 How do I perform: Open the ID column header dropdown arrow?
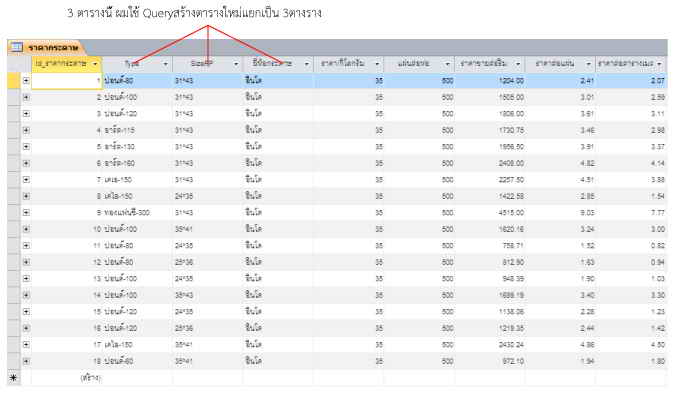point(95,64)
